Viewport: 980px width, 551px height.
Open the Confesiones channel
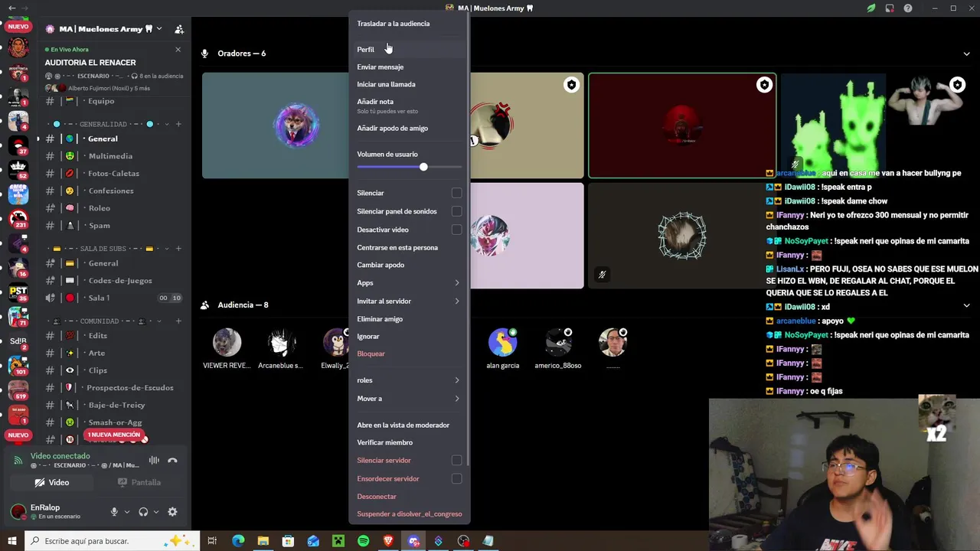click(x=113, y=191)
